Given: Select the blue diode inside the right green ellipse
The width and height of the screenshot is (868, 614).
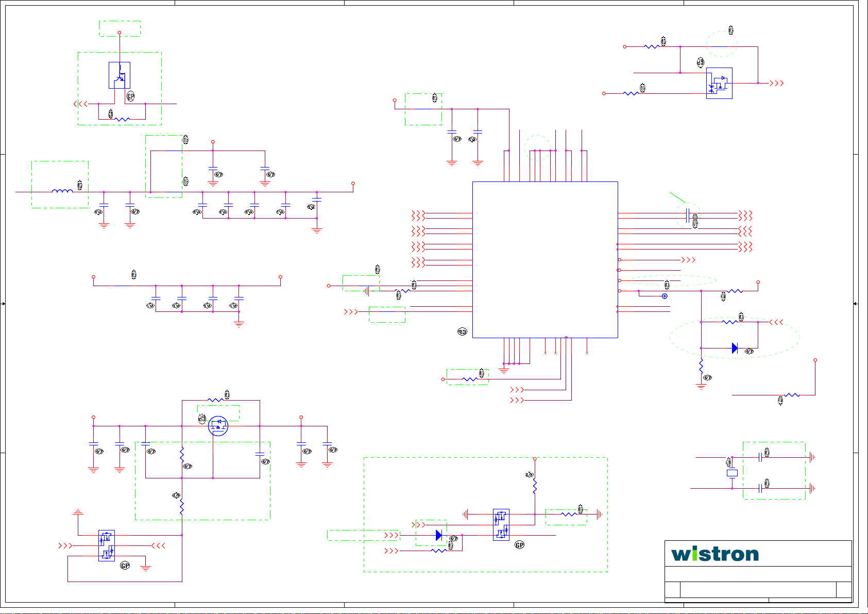Looking at the screenshot, I should point(735,348).
